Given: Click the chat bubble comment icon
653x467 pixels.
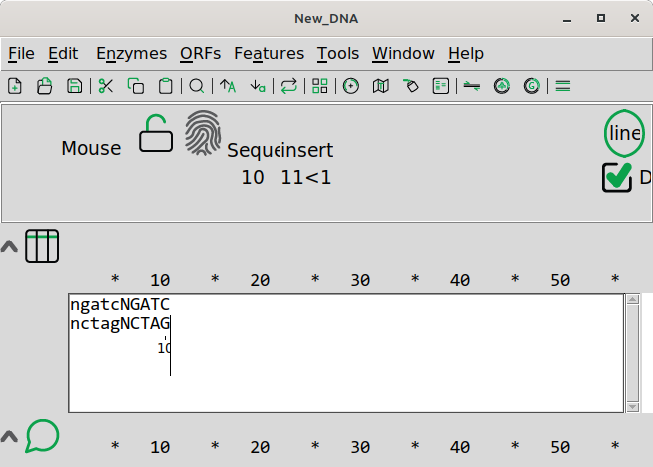Looking at the screenshot, I should point(42,436).
